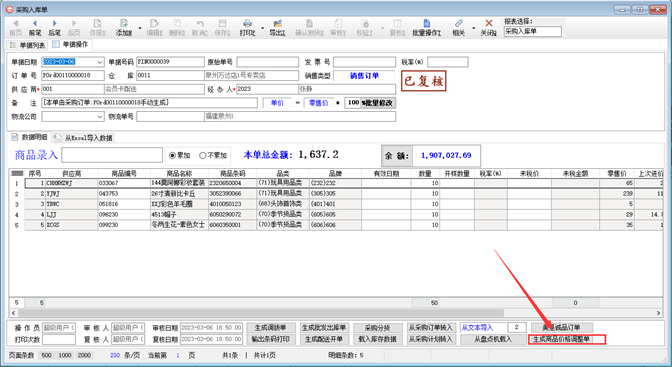The width and height of the screenshot is (672, 367).
Task: Switch to the 单据列表 tab
Action: coord(27,45)
